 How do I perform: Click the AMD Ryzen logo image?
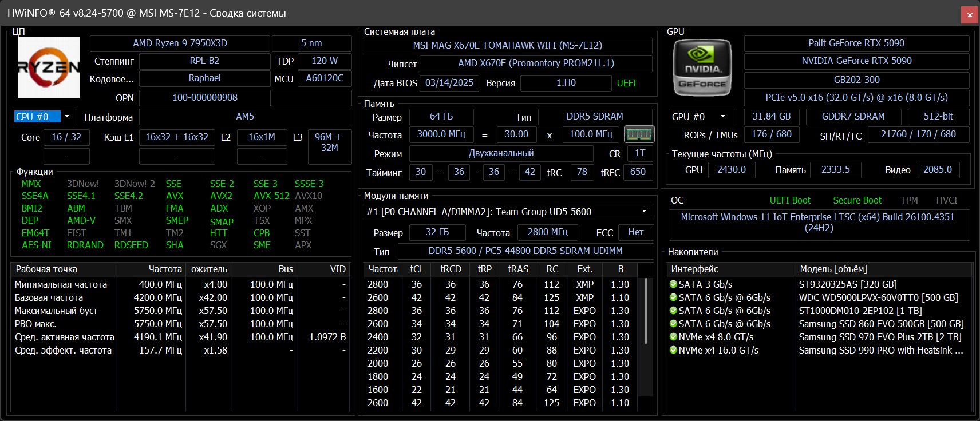coord(49,67)
